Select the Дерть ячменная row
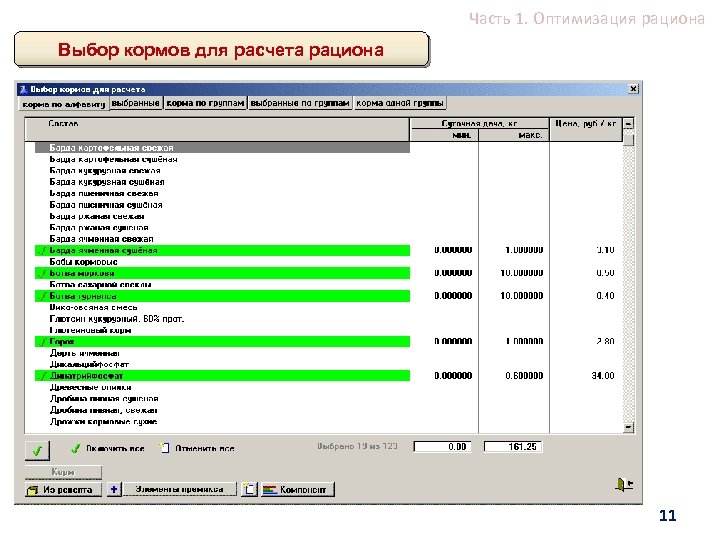The width and height of the screenshot is (720, 540). tap(222, 354)
